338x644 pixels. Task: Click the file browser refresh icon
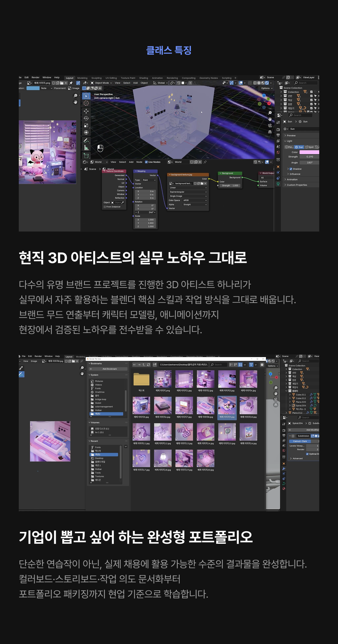[148, 365]
